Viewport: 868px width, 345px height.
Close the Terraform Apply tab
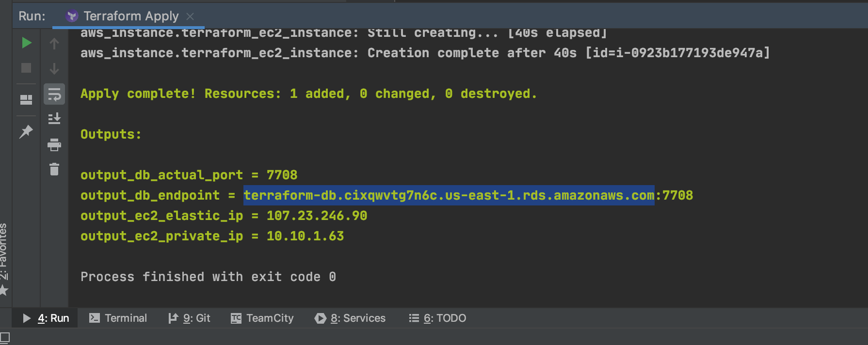pyautogui.click(x=190, y=16)
